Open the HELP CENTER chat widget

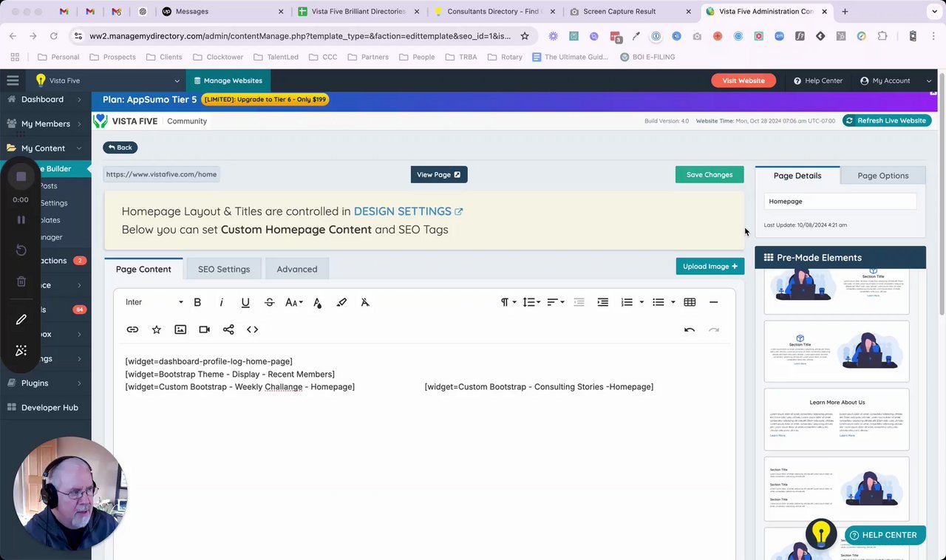(885, 535)
